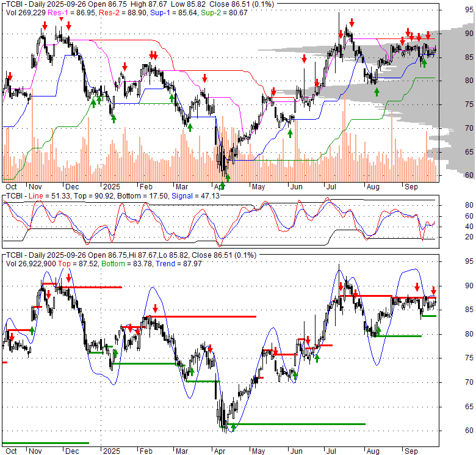Click Mar on the top chart's date axis
This screenshot has height=455, width=476.
click(x=182, y=187)
